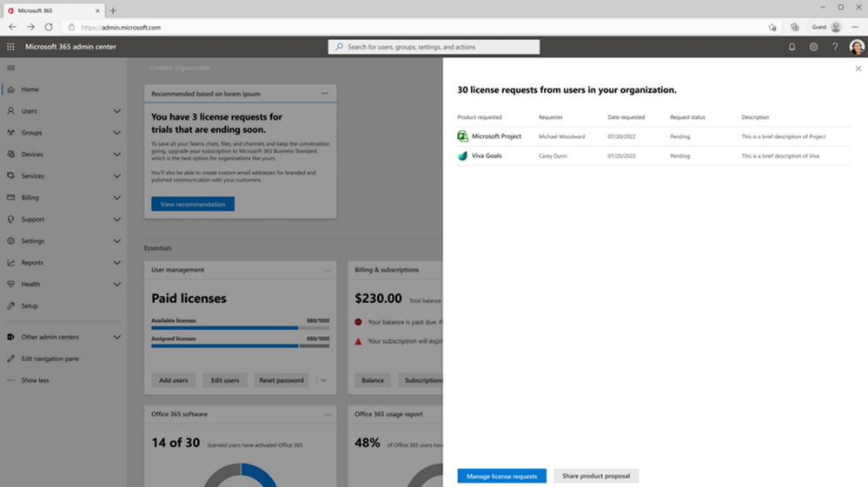The image size is (868, 487).
Task: Click the Edit users button
Action: pyautogui.click(x=225, y=380)
